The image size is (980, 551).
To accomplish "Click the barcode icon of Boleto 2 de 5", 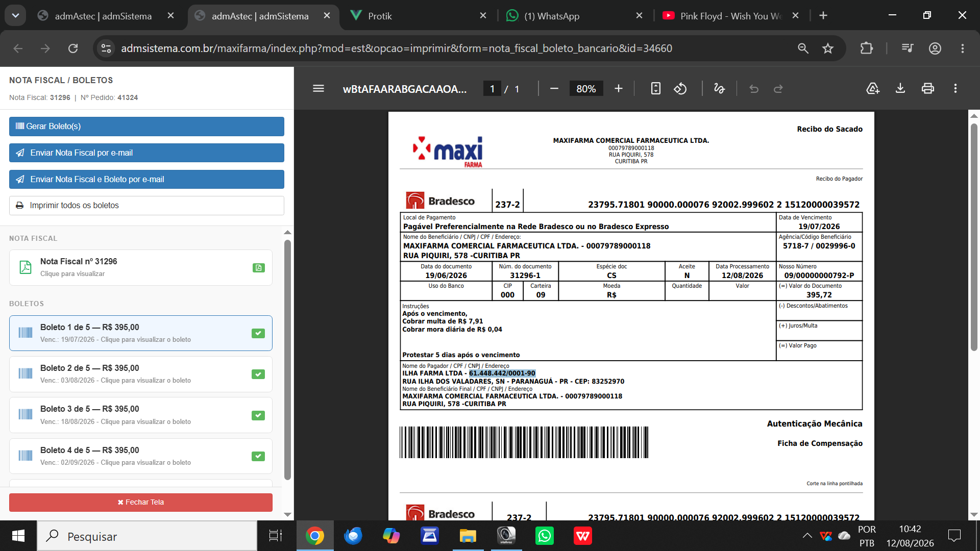I will pos(26,374).
